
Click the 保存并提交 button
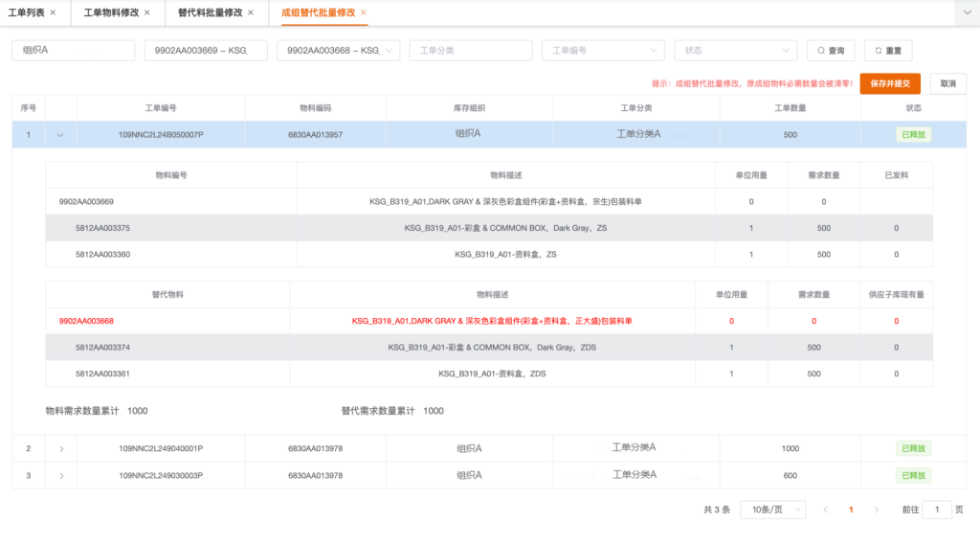point(890,83)
